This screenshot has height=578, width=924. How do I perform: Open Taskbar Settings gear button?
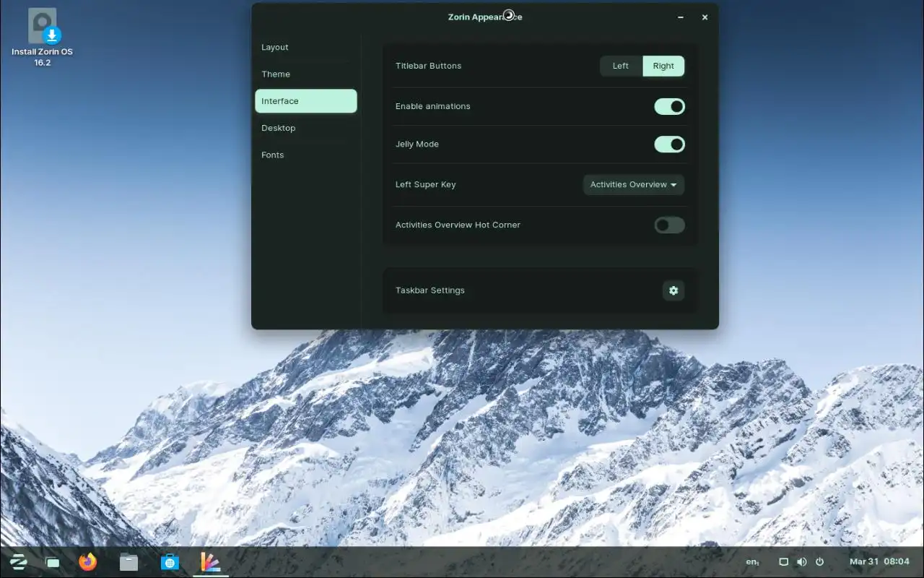674,290
